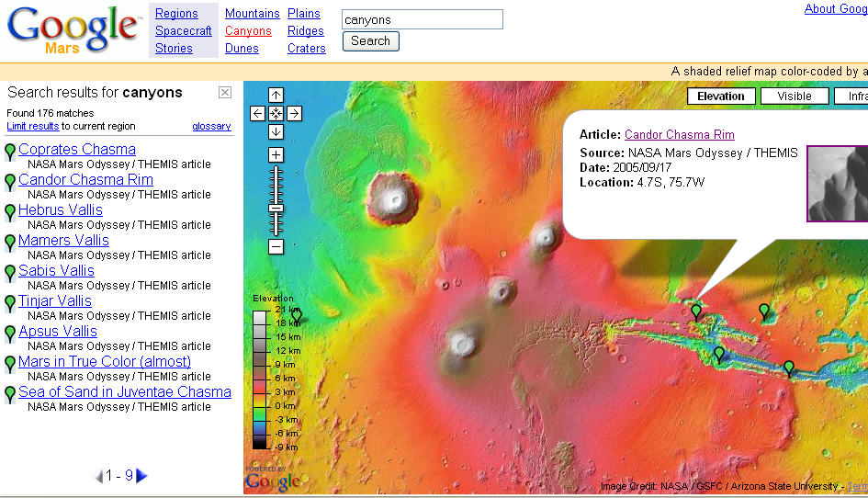Open the Coprates Chasma result

click(x=77, y=149)
